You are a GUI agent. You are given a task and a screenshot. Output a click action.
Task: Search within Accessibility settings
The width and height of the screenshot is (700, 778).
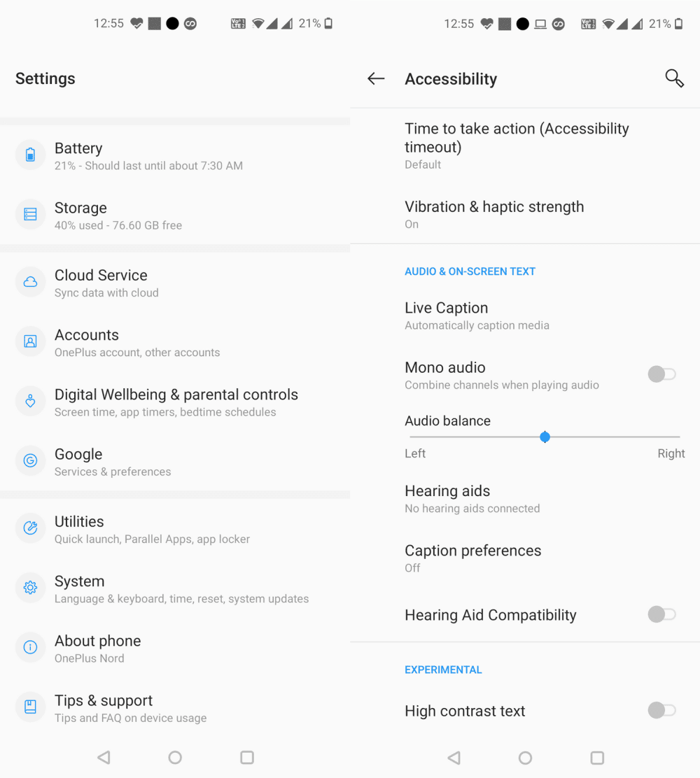[674, 78]
